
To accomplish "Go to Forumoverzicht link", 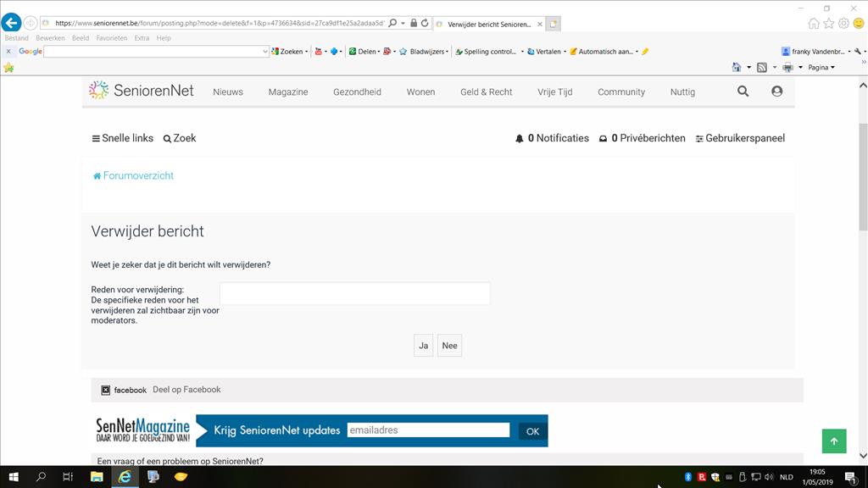I will 137,175.
